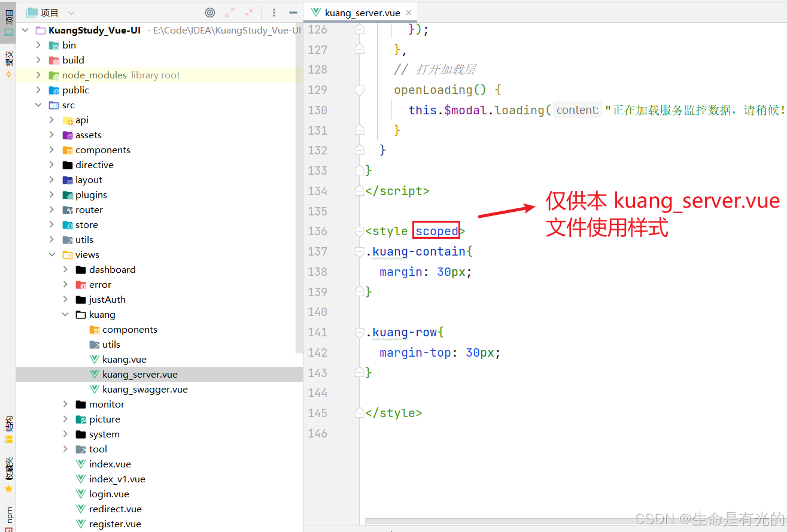
Task: Click the Vue icon of kuang.vue
Action: 94,360
